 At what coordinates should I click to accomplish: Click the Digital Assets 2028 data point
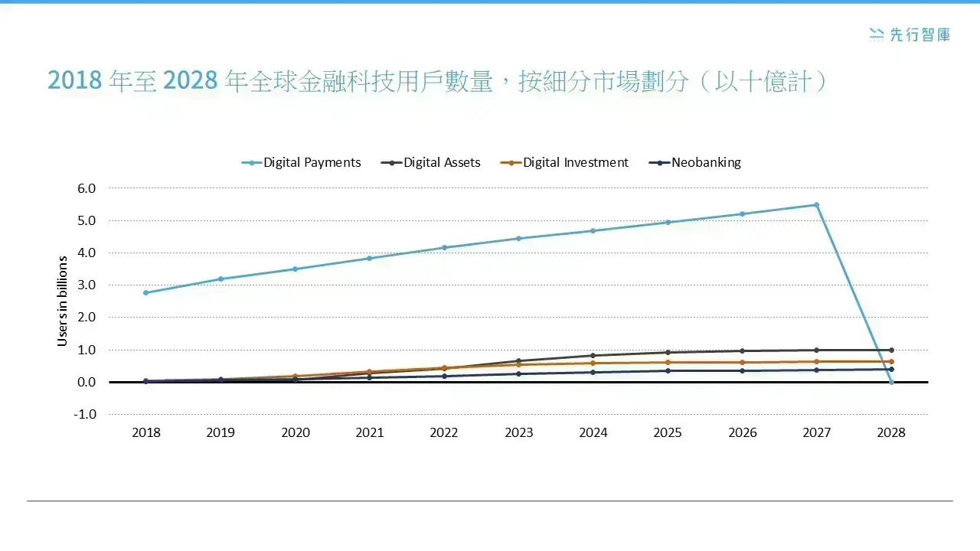pyautogui.click(x=891, y=350)
